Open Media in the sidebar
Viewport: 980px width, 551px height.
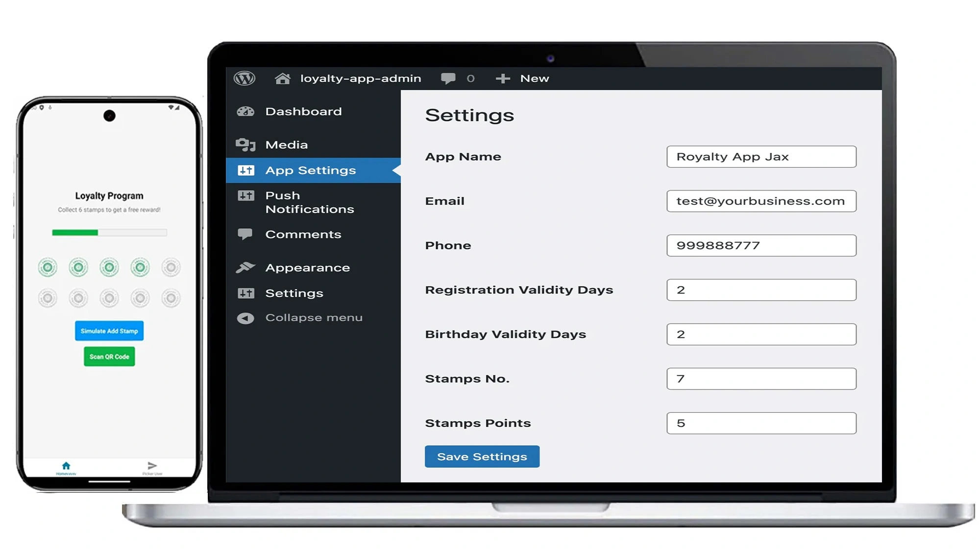tap(287, 145)
